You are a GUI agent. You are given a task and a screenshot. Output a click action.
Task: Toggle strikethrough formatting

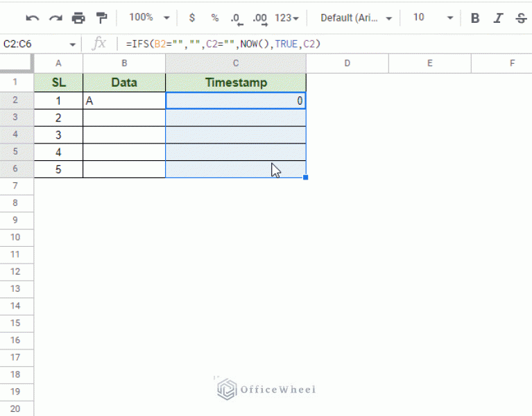tap(521, 18)
